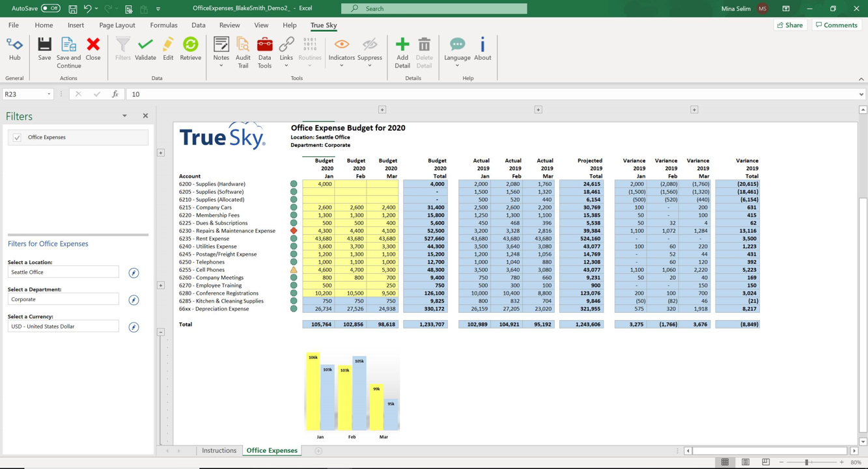The height and width of the screenshot is (469, 868).
Task: Click the horizontal scrollbar right arrow
Action: pyautogui.click(x=854, y=450)
